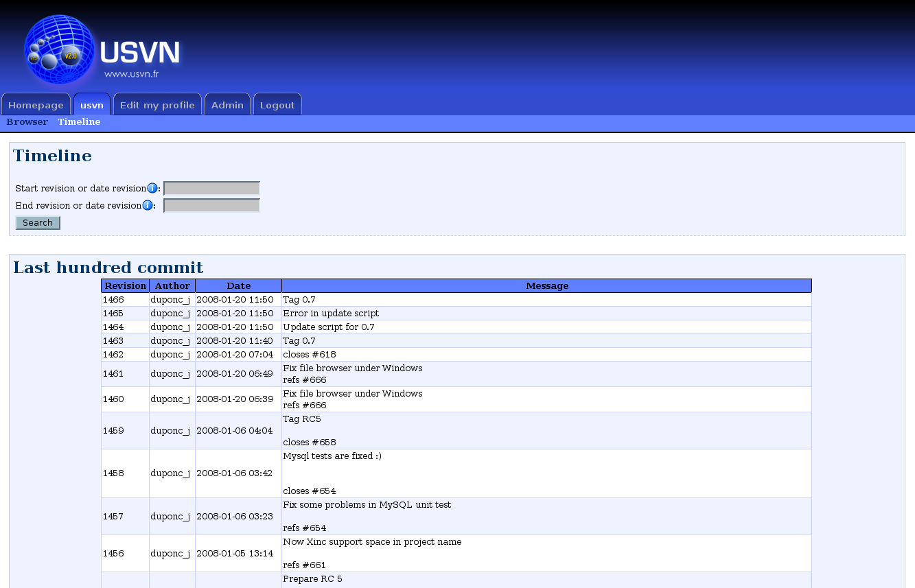
Task: Open the Admin tab
Action: [227, 105]
